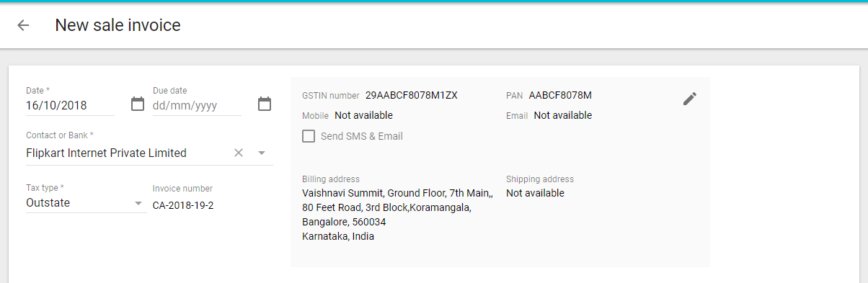Enable the Send SMS & Email checkbox
This screenshot has height=283, width=868.
(309, 136)
